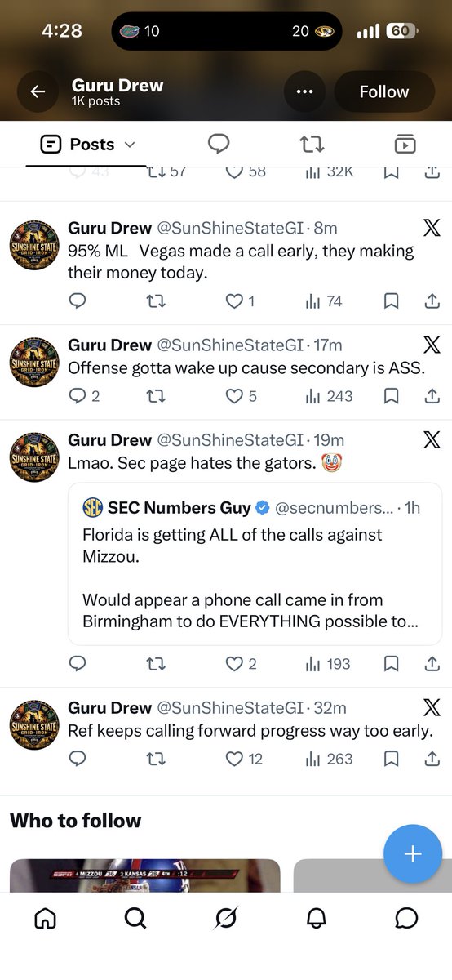Follow Guru Drew
Image resolution: width=452 pixels, height=980 pixels.
click(384, 91)
